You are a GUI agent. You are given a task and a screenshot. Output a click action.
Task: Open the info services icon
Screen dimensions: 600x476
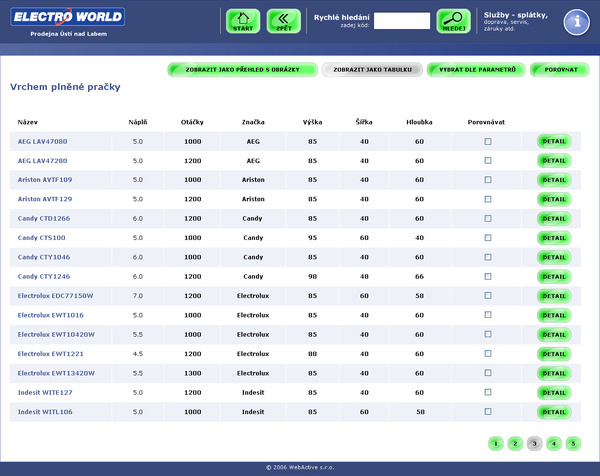577,22
